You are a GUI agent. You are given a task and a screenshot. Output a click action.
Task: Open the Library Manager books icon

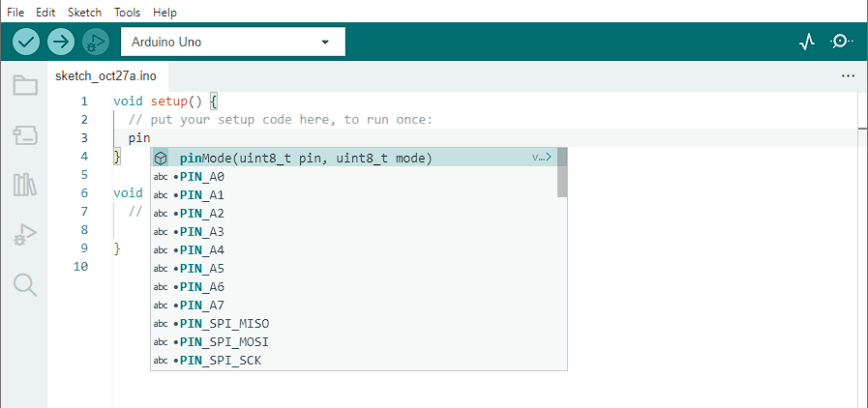coord(25,185)
